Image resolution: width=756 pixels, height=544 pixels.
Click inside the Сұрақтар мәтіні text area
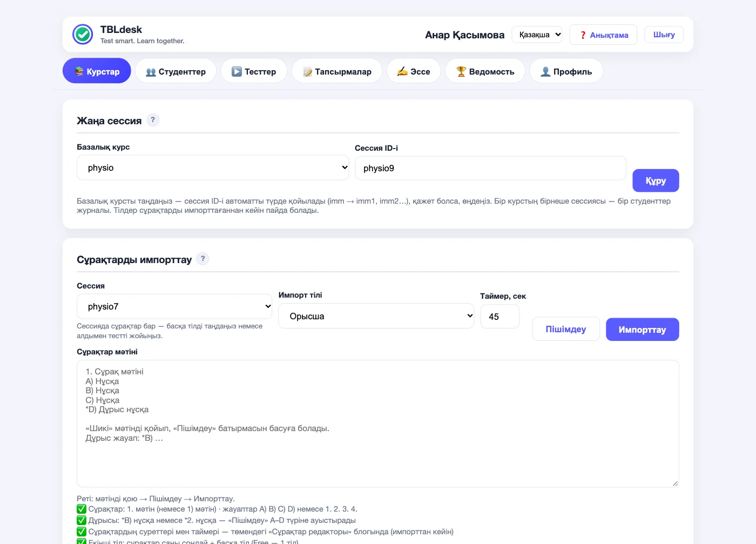(378, 424)
